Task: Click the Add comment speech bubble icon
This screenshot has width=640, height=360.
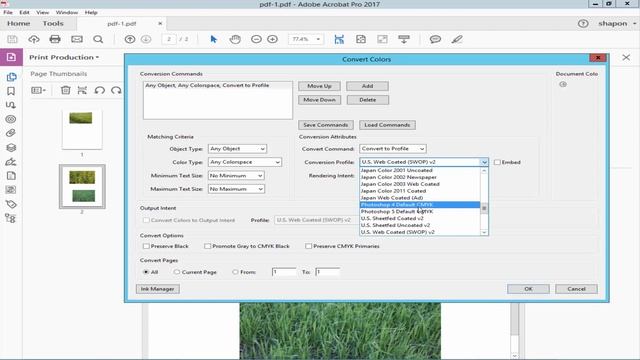Action: click(x=435, y=39)
